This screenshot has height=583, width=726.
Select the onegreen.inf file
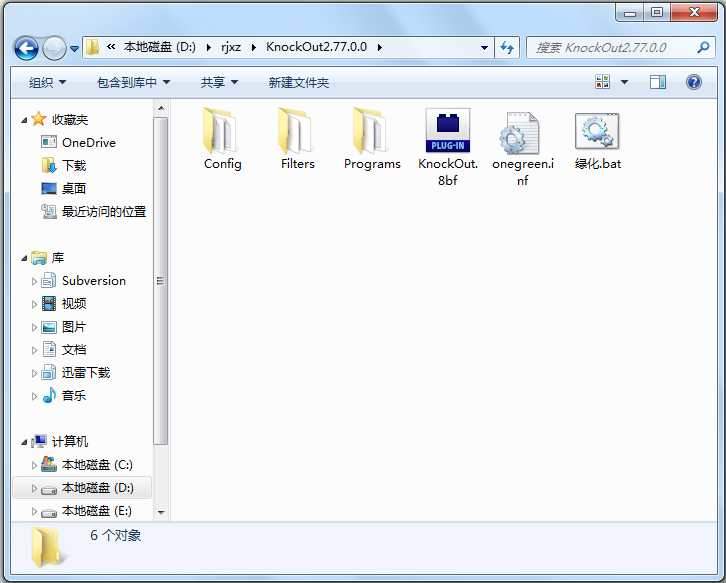pyautogui.click(x=522, y=146)
